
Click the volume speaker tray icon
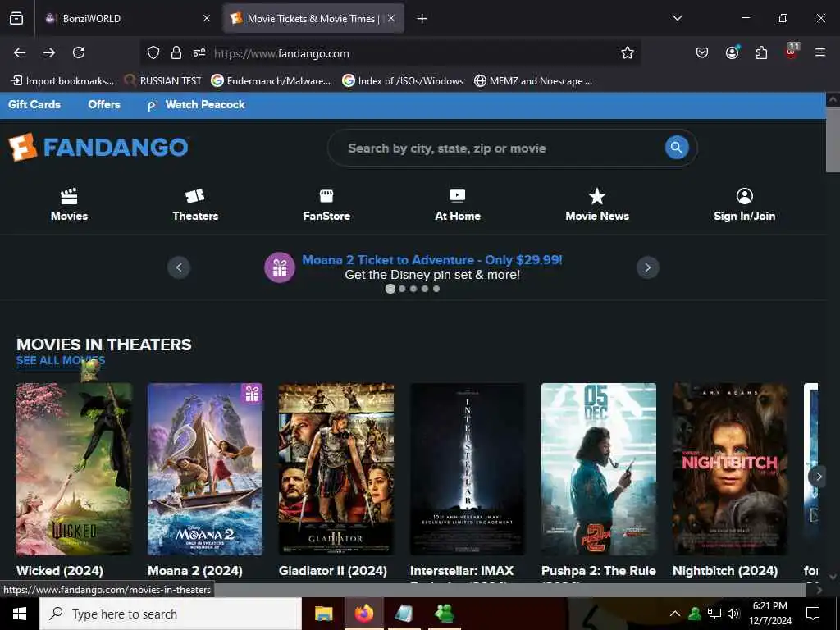[x=733, y=614]
